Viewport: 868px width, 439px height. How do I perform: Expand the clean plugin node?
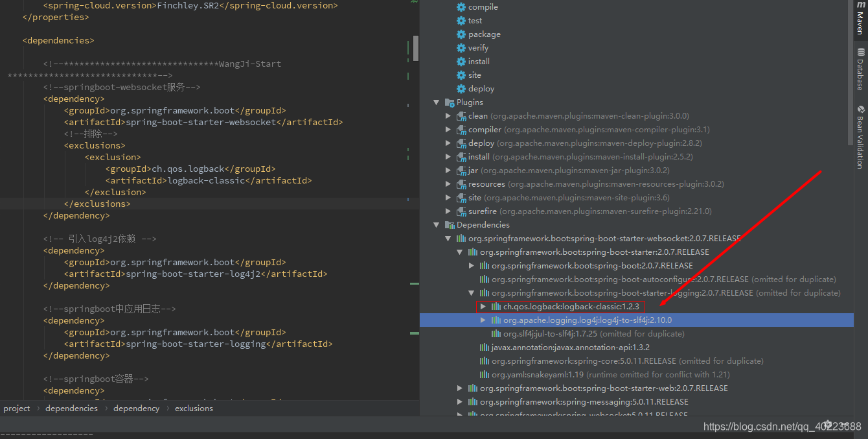coord(448,116)
